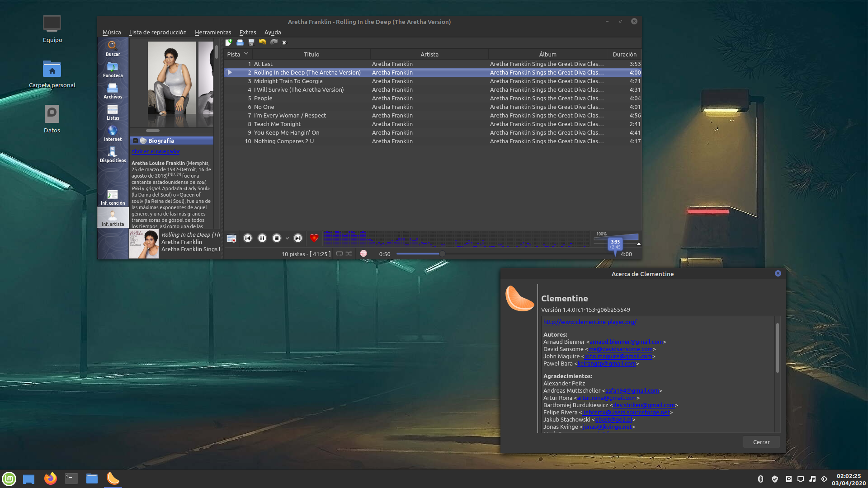
Task: Click the Pista column sort arrow
Action: (246, 54)
